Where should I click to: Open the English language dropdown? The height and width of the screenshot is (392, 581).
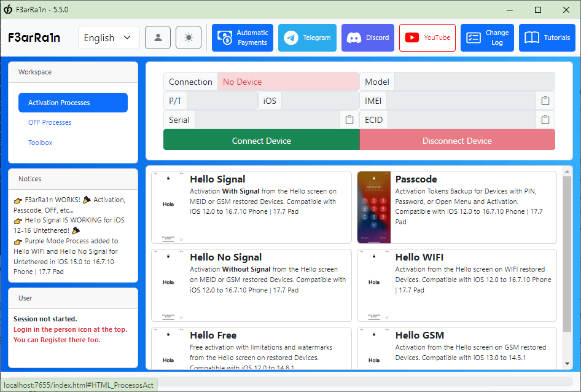[108, 37]
